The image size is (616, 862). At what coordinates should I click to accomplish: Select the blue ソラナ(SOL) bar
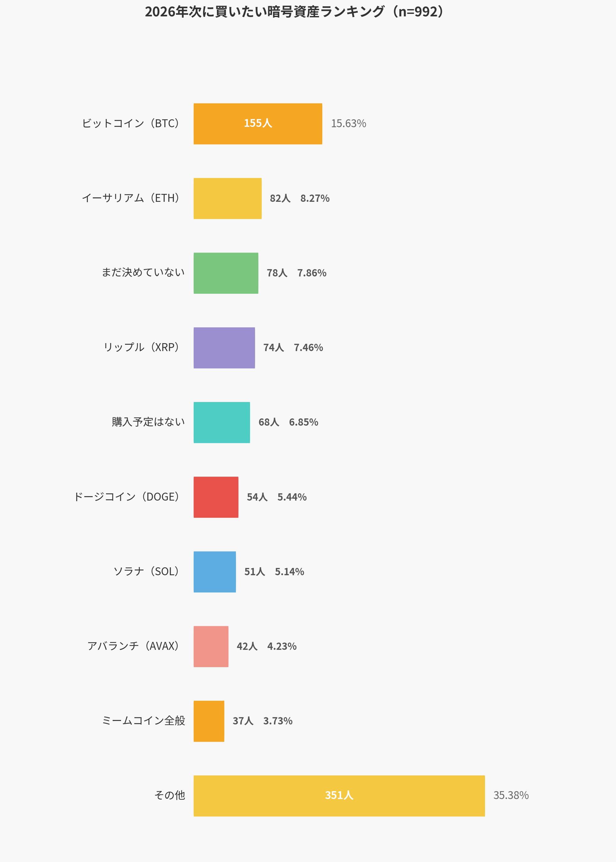tap(215, 572)
